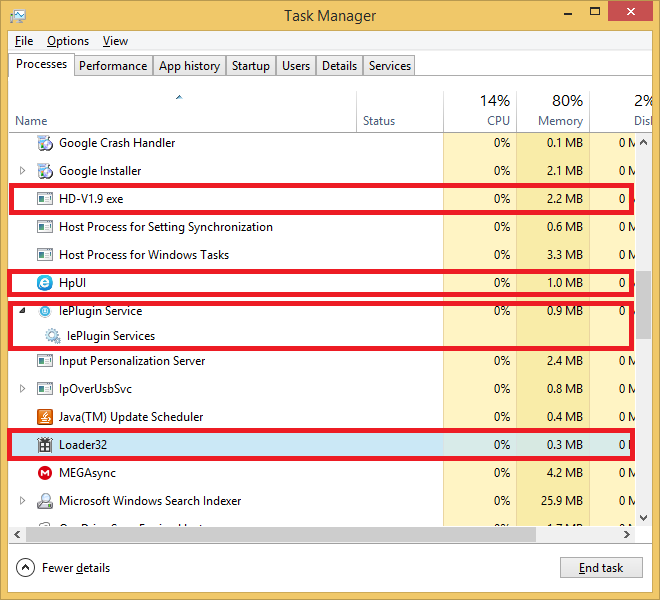This screenshot has height=600, width=660.
Task: Sort by the Status column header
Action: (x=400, y=112)
